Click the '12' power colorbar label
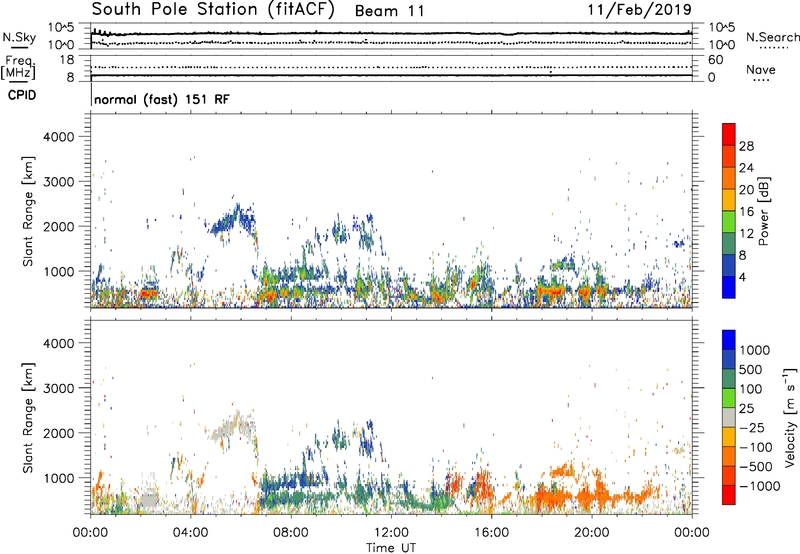800x554 pixels. pyautogui.click(x=746, y=234)
